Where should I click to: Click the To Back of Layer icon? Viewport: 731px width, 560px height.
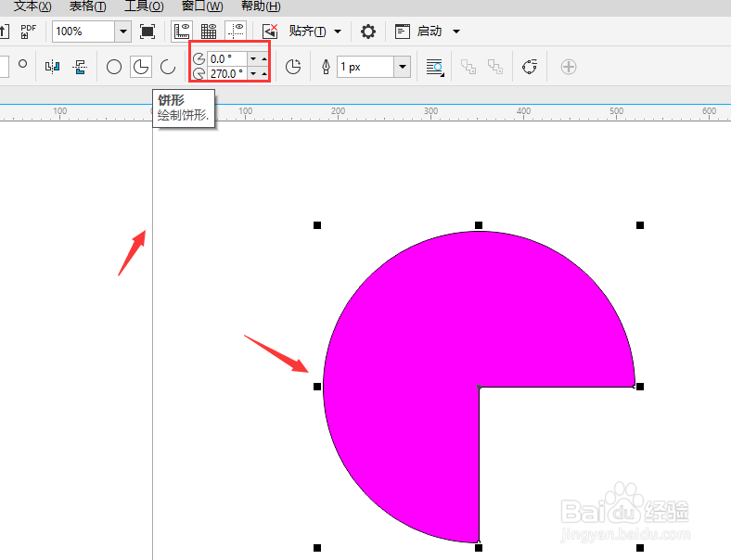point(494,67)
